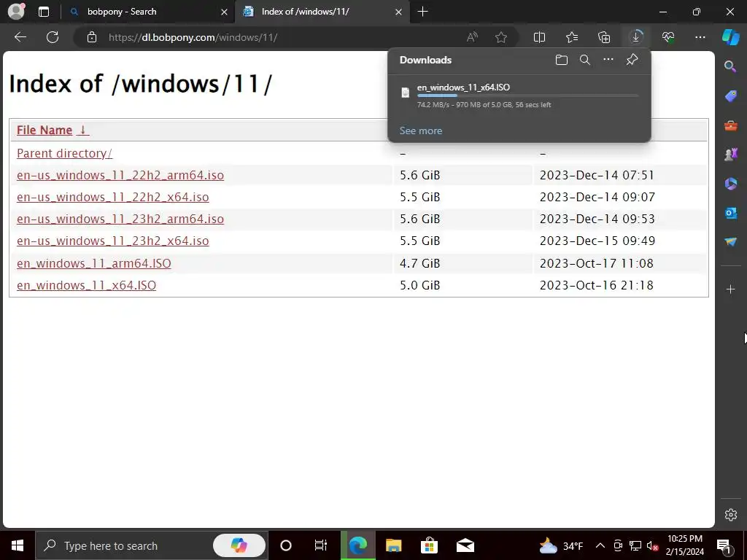747x560 pixels.
Task: Switch to the bobpony - Search tab
Action: 147,12
